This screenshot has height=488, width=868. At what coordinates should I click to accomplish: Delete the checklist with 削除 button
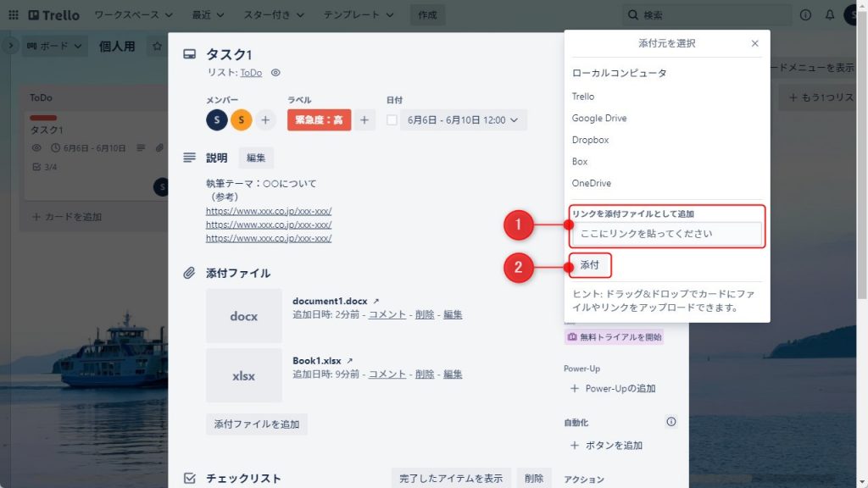[x=534, y=478]
